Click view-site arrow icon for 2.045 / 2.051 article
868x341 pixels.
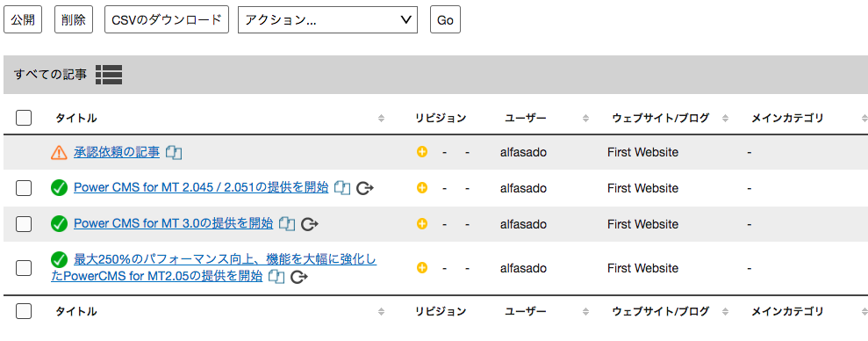pos(365,189)
